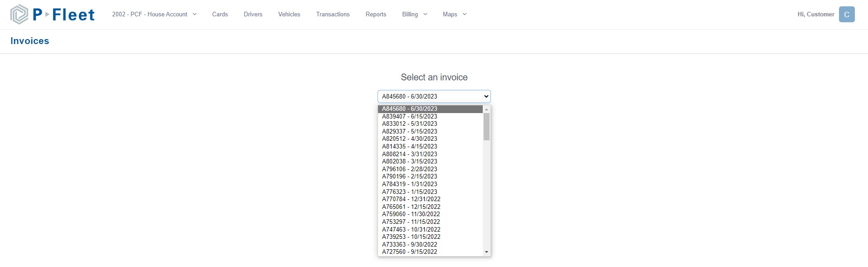Choose invoice A820512 - 4/30/2023
The image size is (868, 267).
[x=409, y=139]
